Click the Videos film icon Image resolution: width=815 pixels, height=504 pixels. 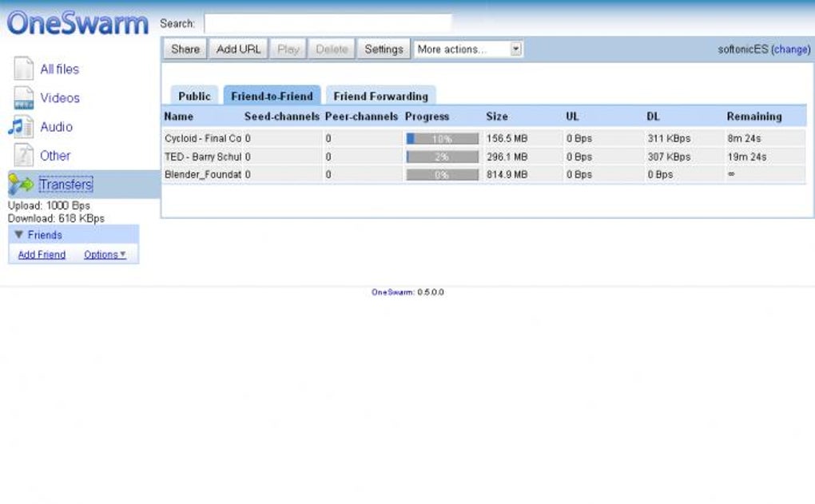23,97
